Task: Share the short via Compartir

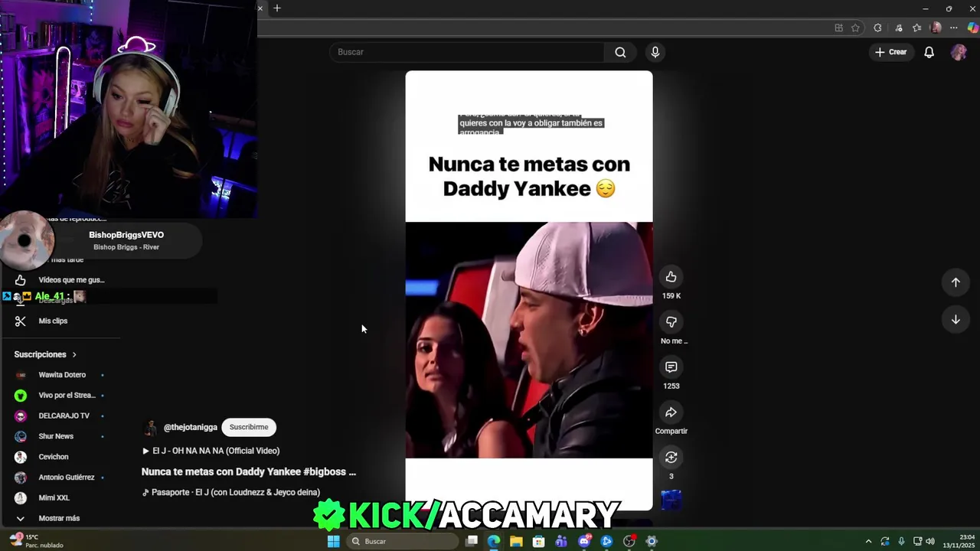Action: [671, 412]
